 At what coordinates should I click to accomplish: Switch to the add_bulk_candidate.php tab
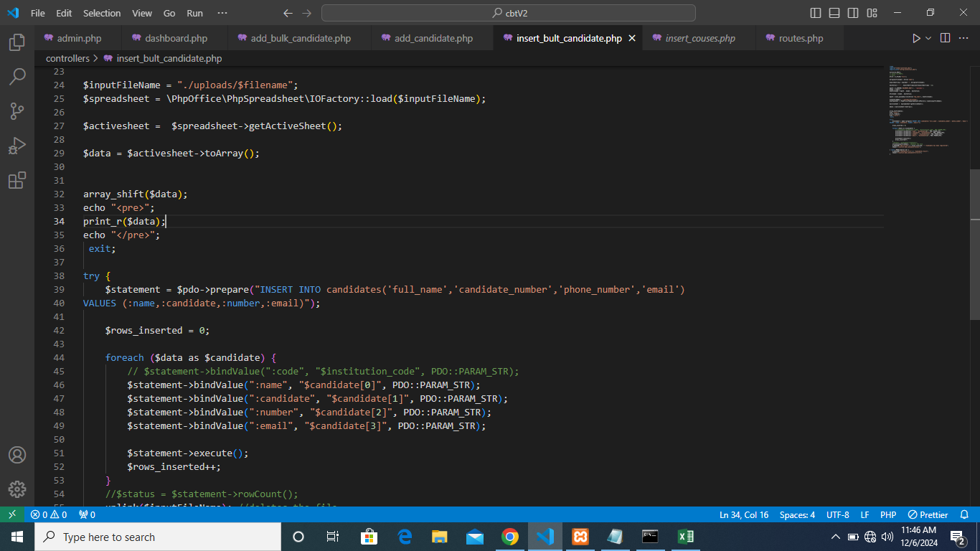click(300, 38)
